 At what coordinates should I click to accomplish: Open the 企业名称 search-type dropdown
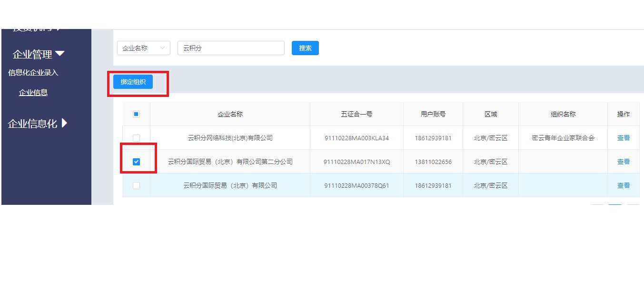point(143,48)
